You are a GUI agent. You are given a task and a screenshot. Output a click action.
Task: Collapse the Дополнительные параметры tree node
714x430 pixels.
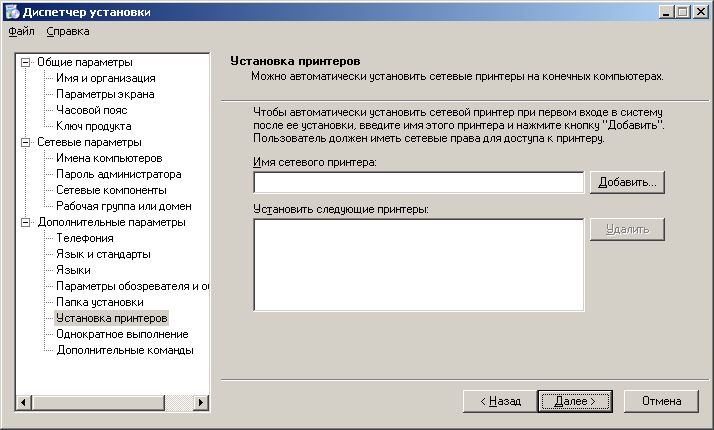[26, 223]
